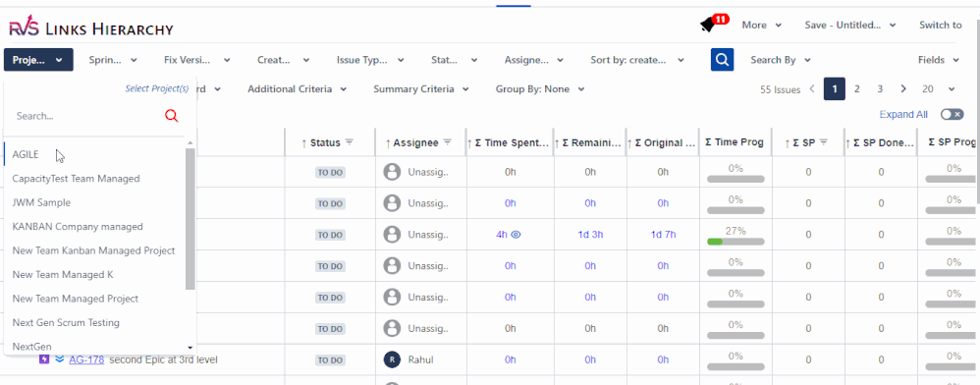Open the AG-178 issue link
This screenshot has width=980, height=385.
pyautogui.click(x=86, y=360)
